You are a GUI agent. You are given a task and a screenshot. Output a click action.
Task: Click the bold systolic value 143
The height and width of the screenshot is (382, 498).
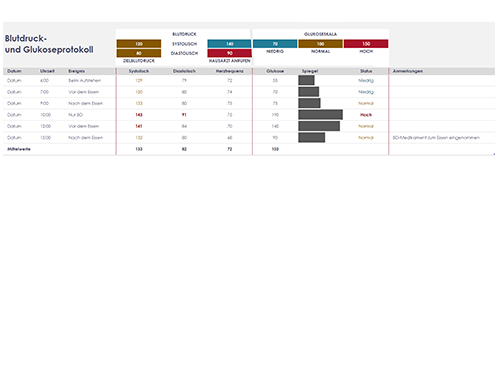point(139,115)
